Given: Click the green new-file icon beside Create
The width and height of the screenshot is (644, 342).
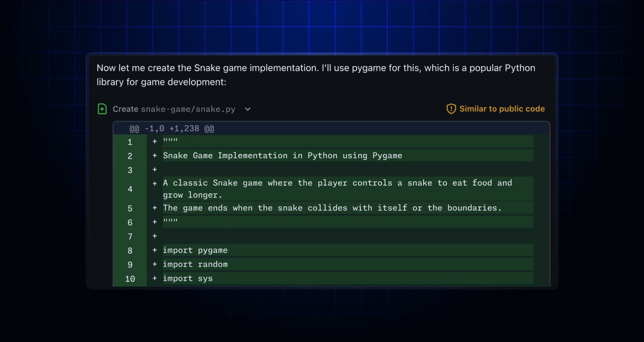Looking at the screenshot, I should click(x=102, y=109).
